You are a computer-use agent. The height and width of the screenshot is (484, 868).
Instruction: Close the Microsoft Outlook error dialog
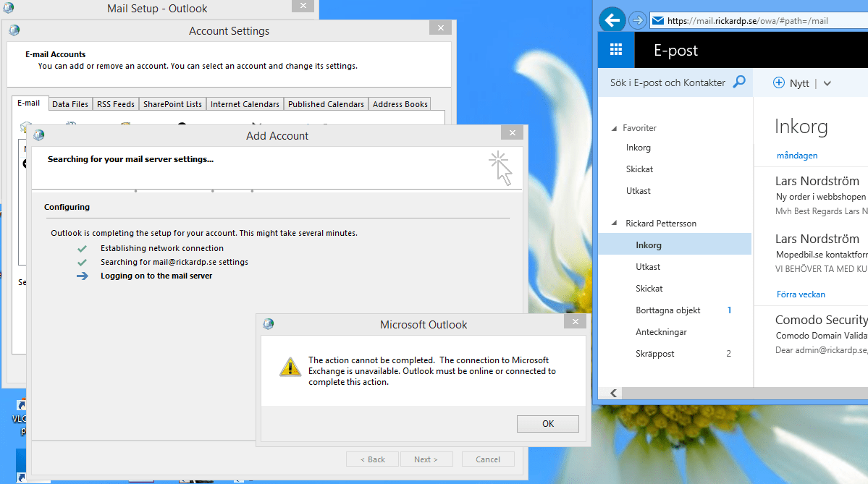(x=575, y=321)
